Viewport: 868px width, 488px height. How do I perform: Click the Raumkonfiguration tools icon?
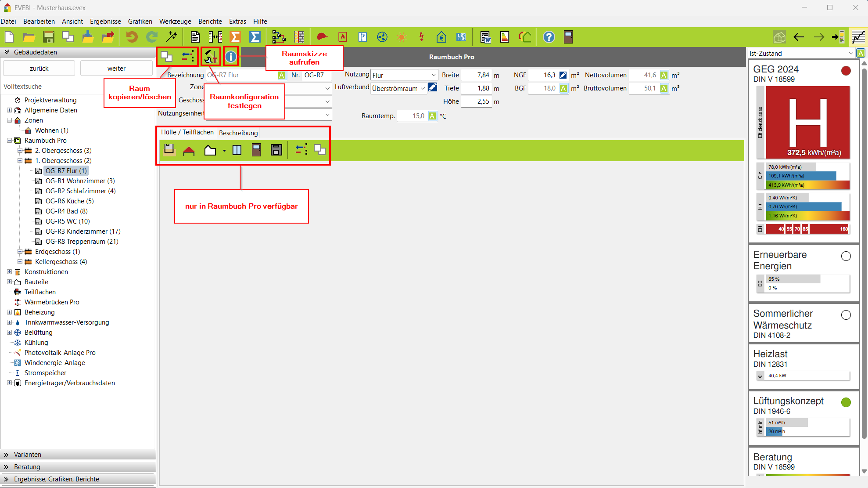tap(211, 56)
